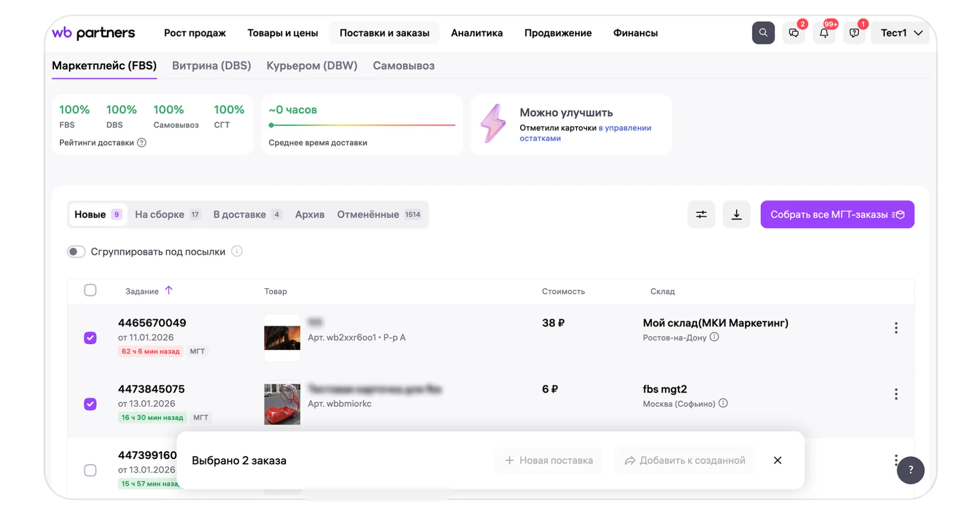
Task: Open the support question bubble icon
Action: pos(854,33)
